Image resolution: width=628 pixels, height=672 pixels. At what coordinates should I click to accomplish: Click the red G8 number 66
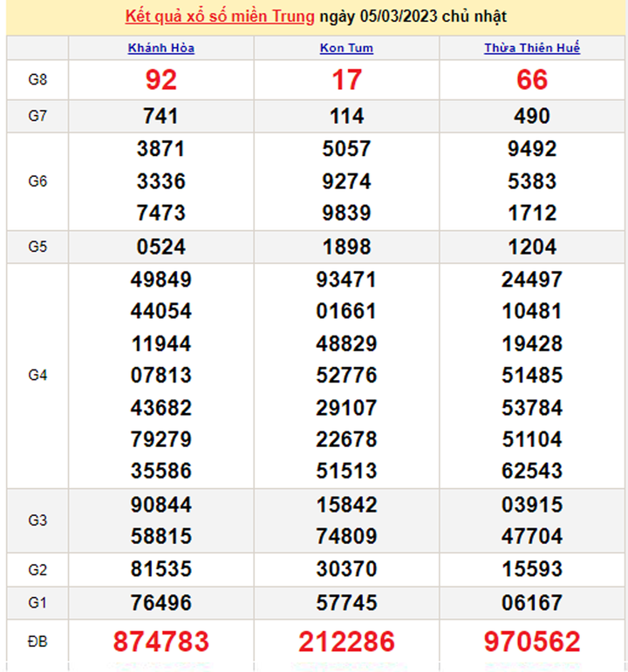coord(532,80)
